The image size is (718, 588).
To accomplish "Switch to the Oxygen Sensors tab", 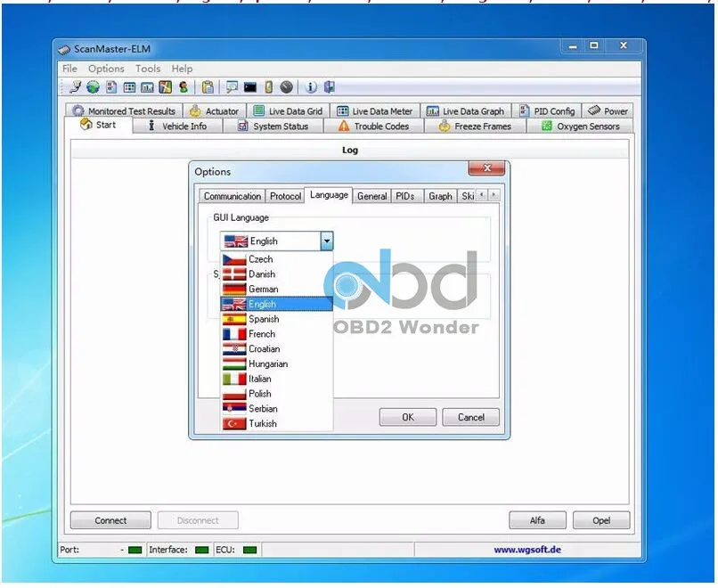I will click(x=581, y=126).
